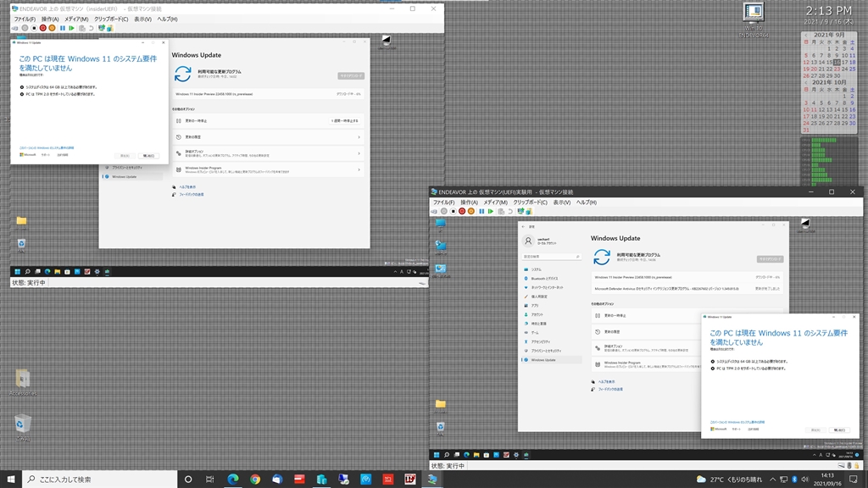The width and height of the screenshot is (868, 488).
Task: Click green Reset icon in insiderUEFI toolbar
Action: point(71,28)
